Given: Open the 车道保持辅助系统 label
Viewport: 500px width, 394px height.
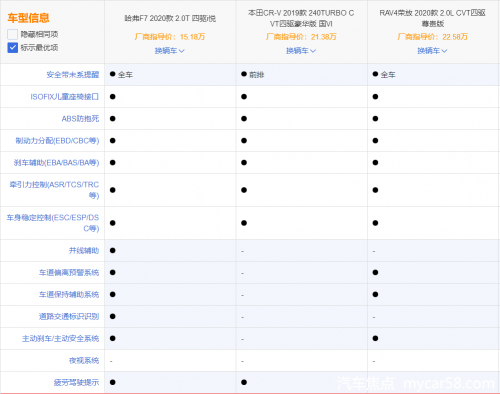Looking at the screenshot, I should [x=69, y=294].
